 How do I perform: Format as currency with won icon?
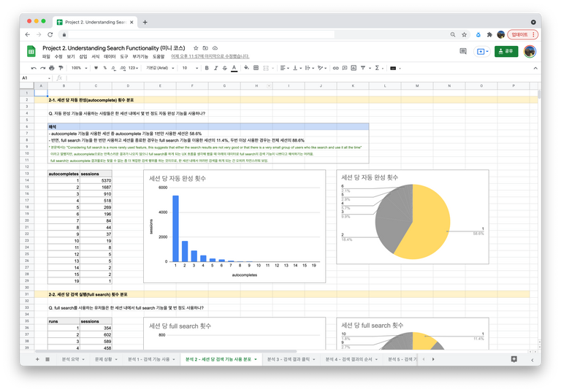pyautogui.click(x=96, y=68)
